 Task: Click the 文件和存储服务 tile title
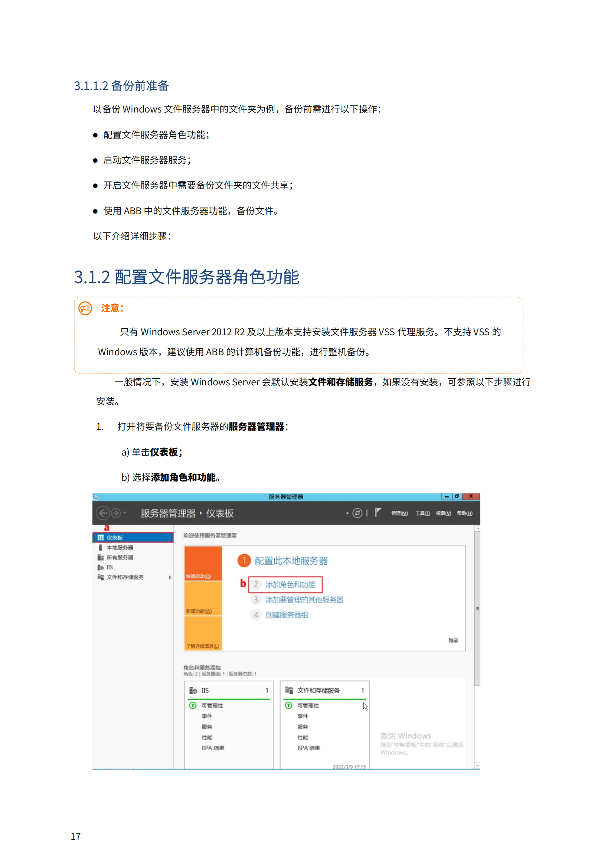click(x=319, y=690)
